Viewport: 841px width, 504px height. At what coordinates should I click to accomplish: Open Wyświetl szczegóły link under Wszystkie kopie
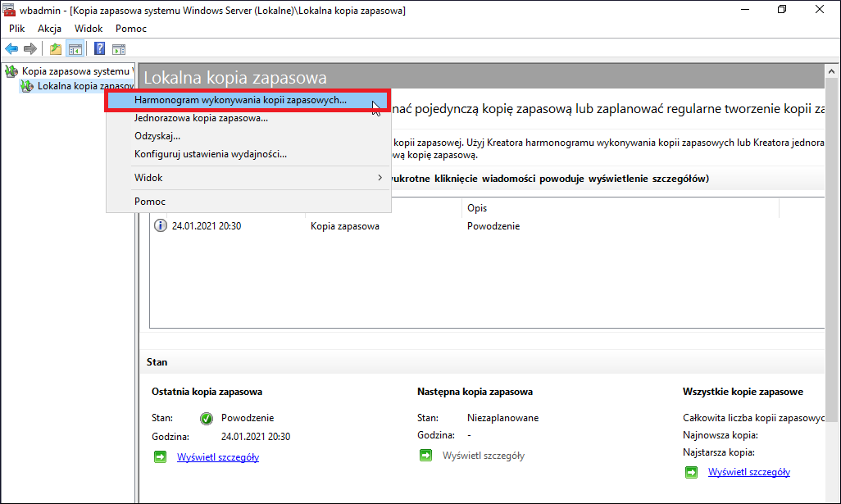click(748, 472)
